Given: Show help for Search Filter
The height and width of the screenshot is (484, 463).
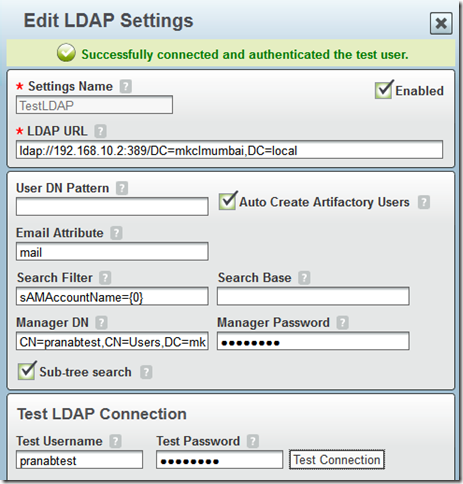Looking at the screenshot, I should click(x=105, y=278).
